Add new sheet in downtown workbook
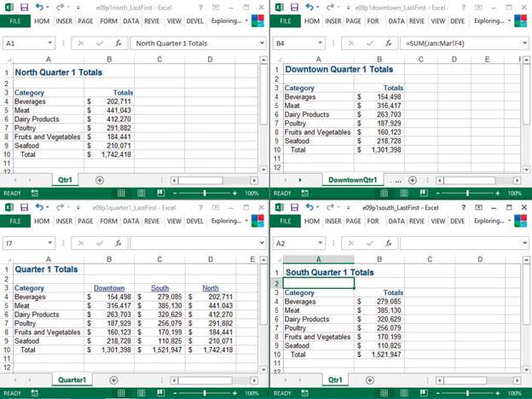532x399 pixels. pyautogui.click(x=413, y=180)
